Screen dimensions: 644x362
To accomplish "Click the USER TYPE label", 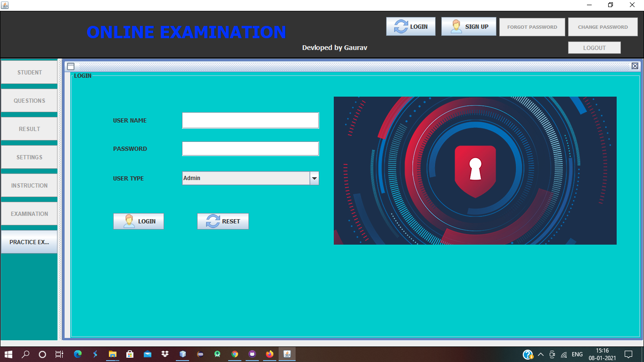I will (x=128, y=178).
